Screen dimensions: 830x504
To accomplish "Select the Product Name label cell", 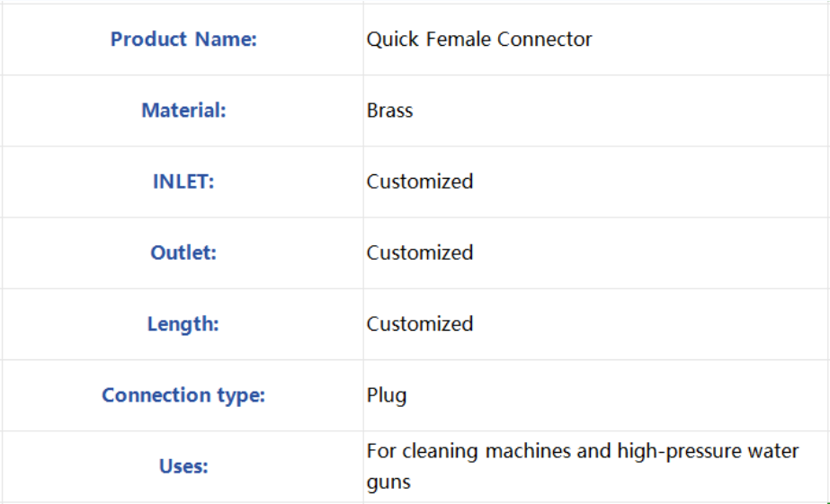I will click(183, 40).
